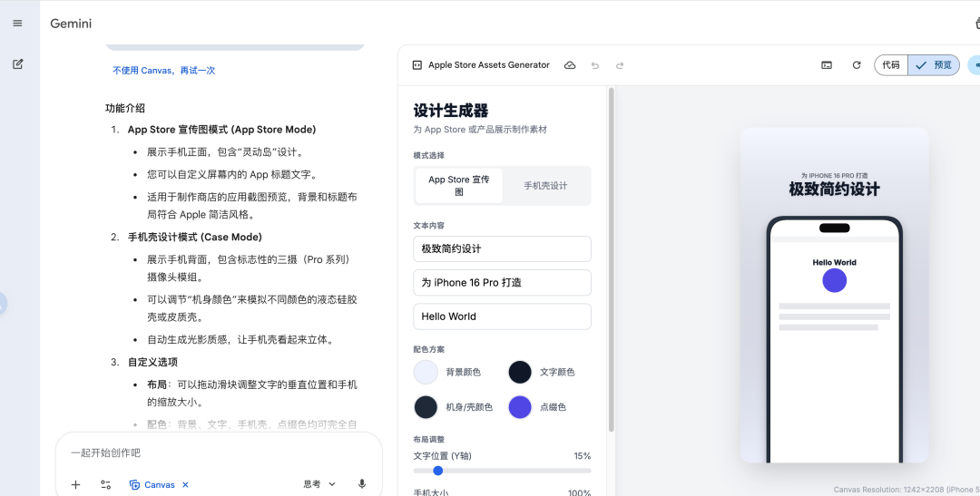The image size is (980, 496).
Task: Select App Store 宣传图 mode
Action: (x=459, y=186)
